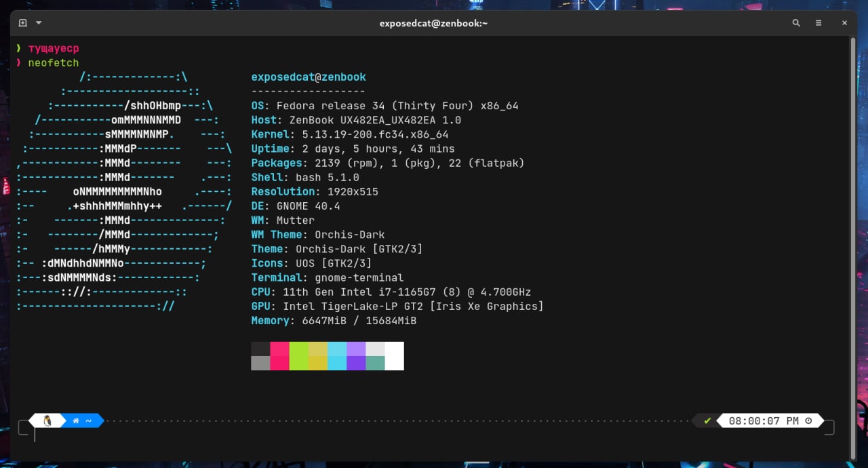Click the 08:00:07 PM time text
868x468 pixels.
[x=764, y=421]
